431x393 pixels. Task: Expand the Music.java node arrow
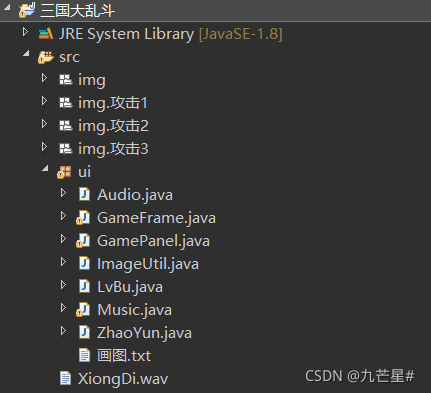click(x=63, y=308)
